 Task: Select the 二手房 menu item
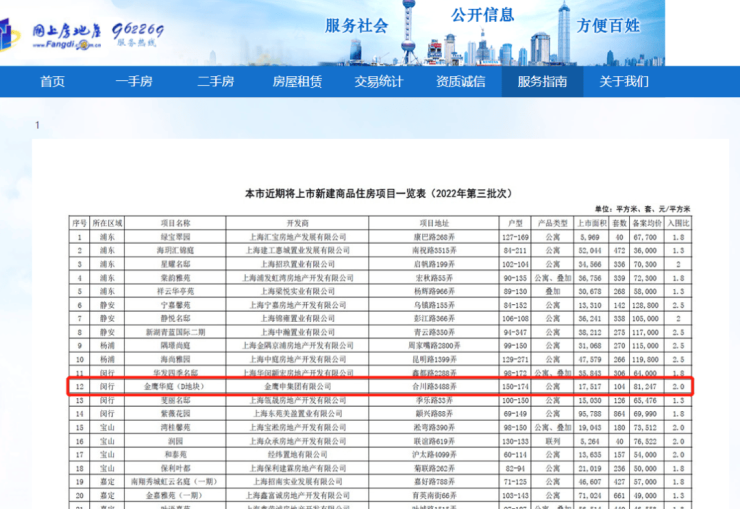pos(215,82)
